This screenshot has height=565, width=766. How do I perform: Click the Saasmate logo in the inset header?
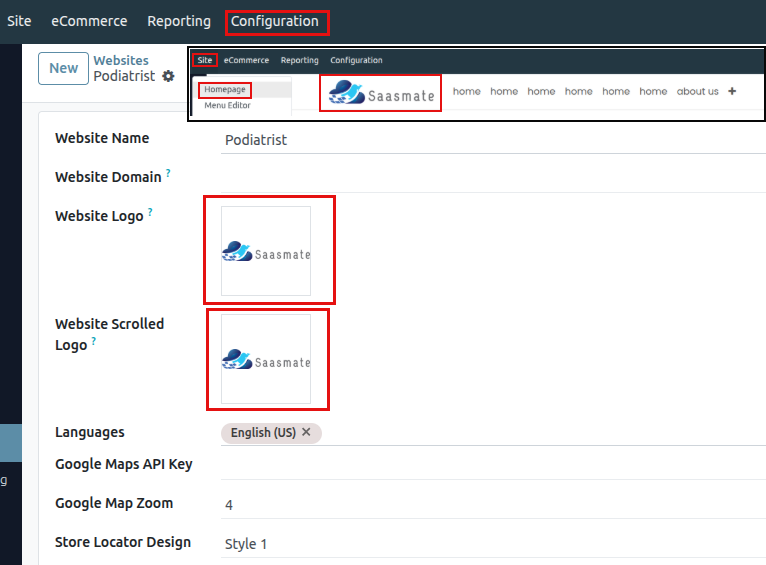[381, 94]
